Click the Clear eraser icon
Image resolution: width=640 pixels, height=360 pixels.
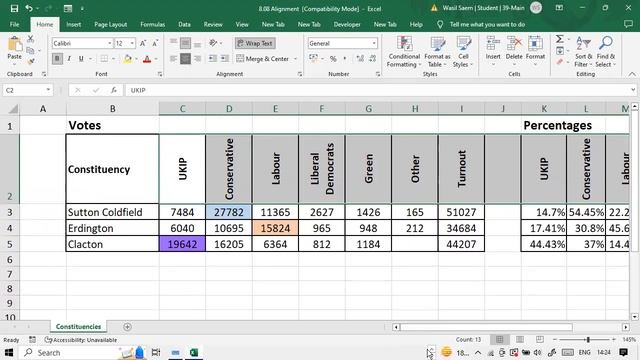tap(559, 62)
